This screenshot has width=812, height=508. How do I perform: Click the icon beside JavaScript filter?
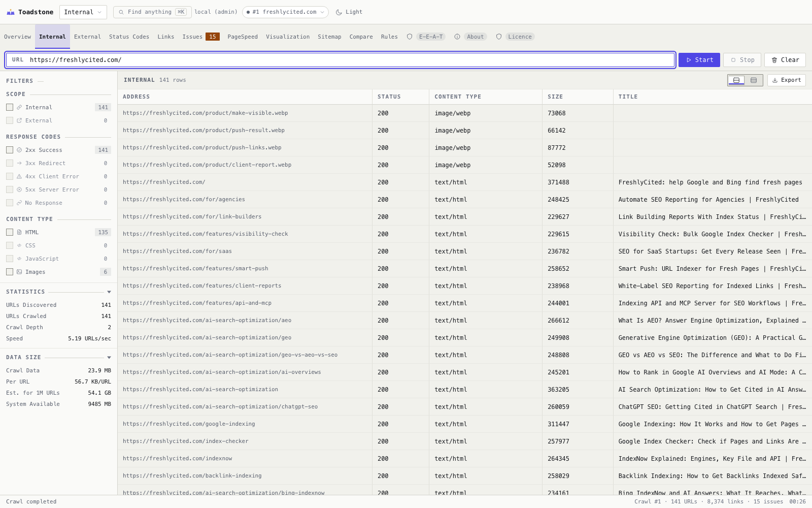(x=19, y=259)
